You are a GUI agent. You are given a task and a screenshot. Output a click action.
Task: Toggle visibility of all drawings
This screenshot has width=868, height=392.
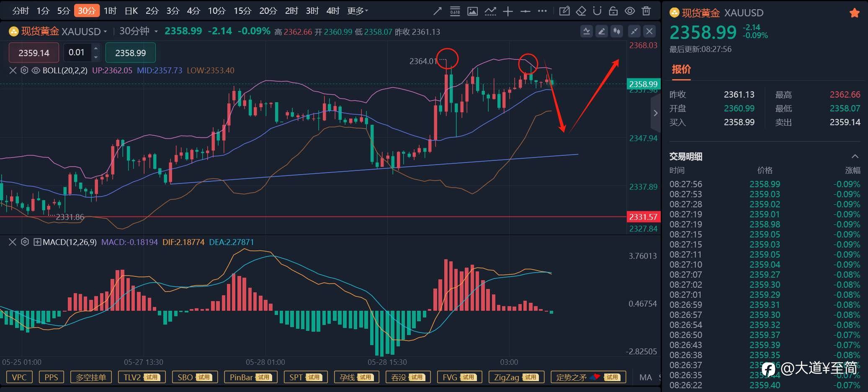630,11
